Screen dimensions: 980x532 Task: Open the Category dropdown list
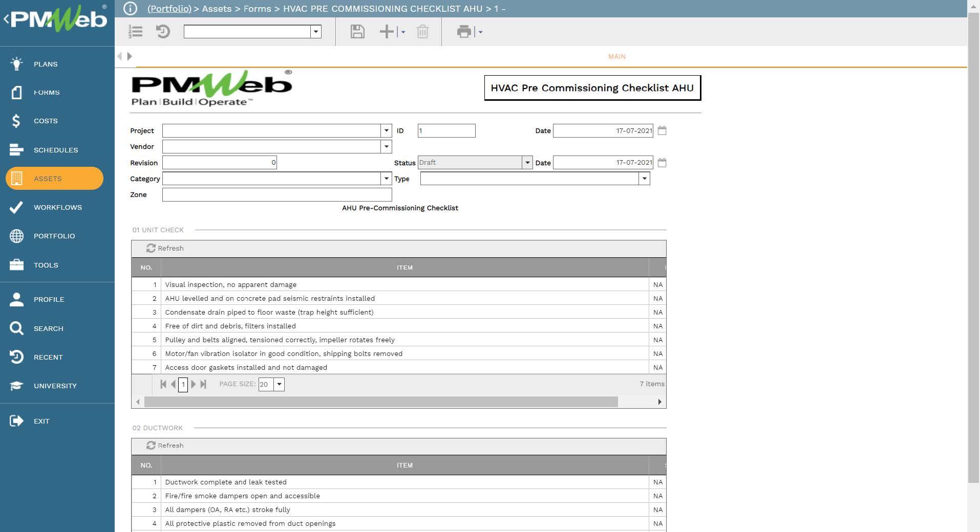click(x=386, y=179)
